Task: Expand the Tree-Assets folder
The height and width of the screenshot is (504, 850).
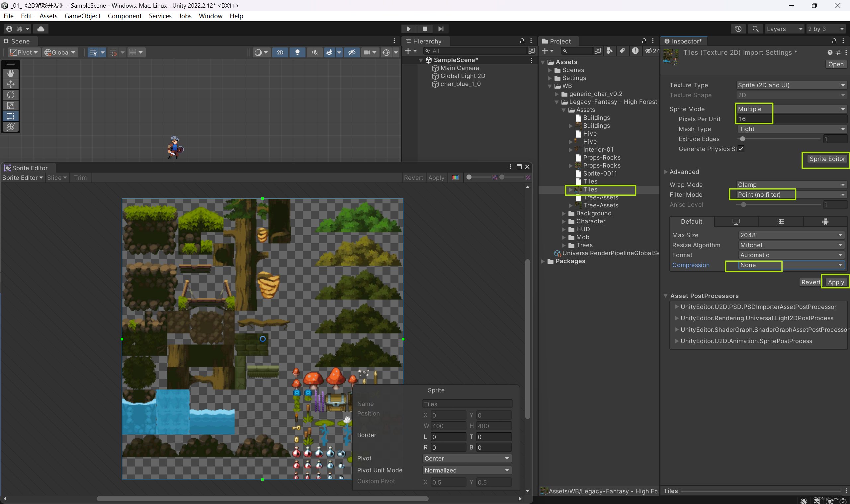Action: pos(570,205)
